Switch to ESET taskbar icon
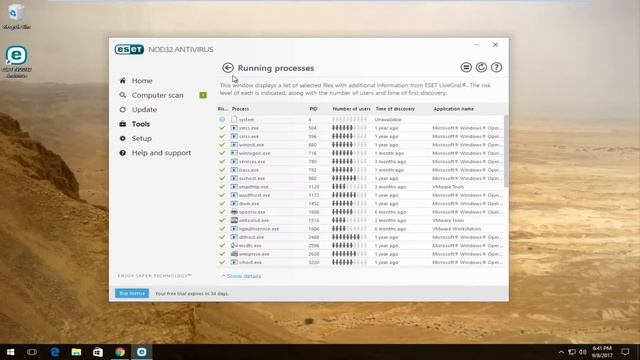Screen dimensions: 640x360 click(142, 352)
